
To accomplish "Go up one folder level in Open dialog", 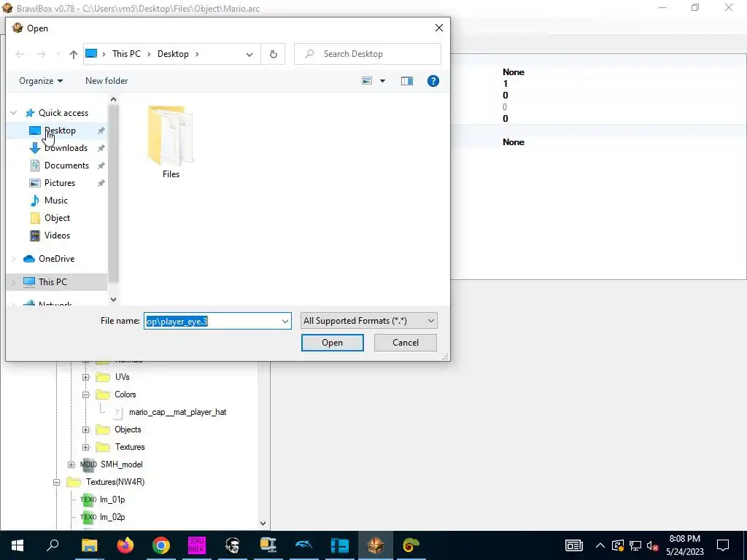I will [x=74, y=54].
